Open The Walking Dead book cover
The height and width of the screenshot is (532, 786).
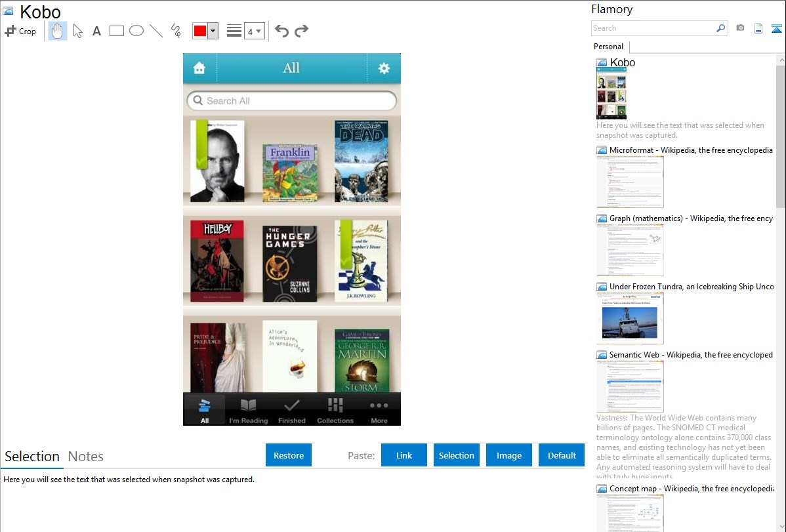[x=362, y=161]
